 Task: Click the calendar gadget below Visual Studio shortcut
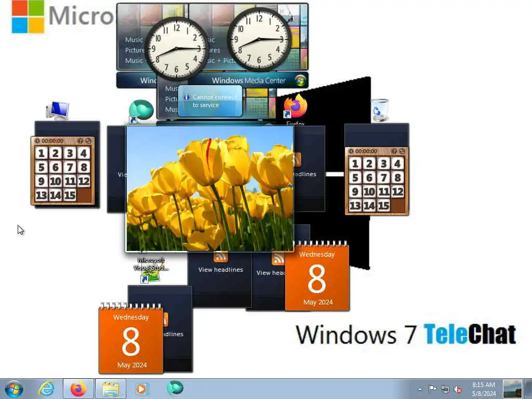click(131, 339)
